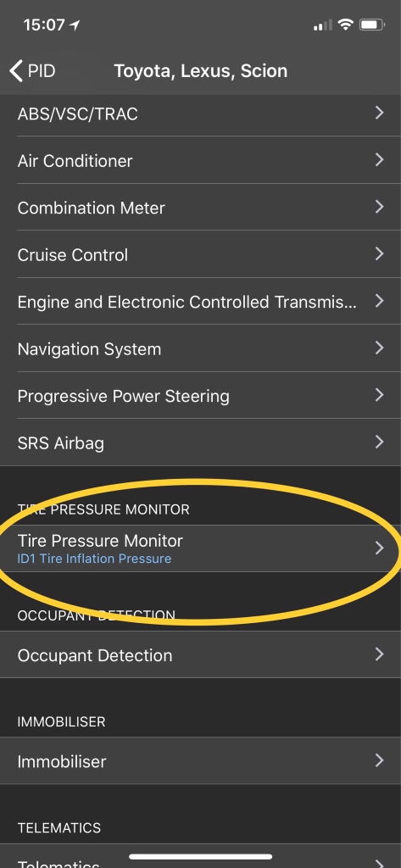This screenshot has height=868, width=401.
Task: Tap the chevron next to Air Conditioner
Action: coord(380,160)
